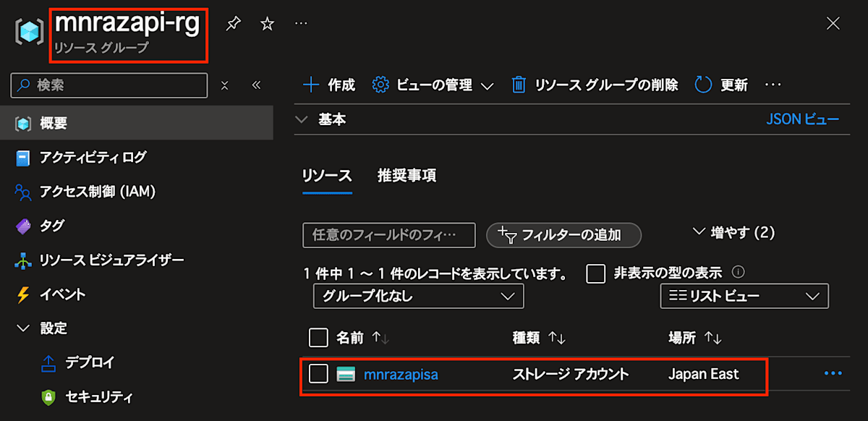Toggle select-all checkbox in table header
Viewport: 868px width, 421px height.
(318, 338)
